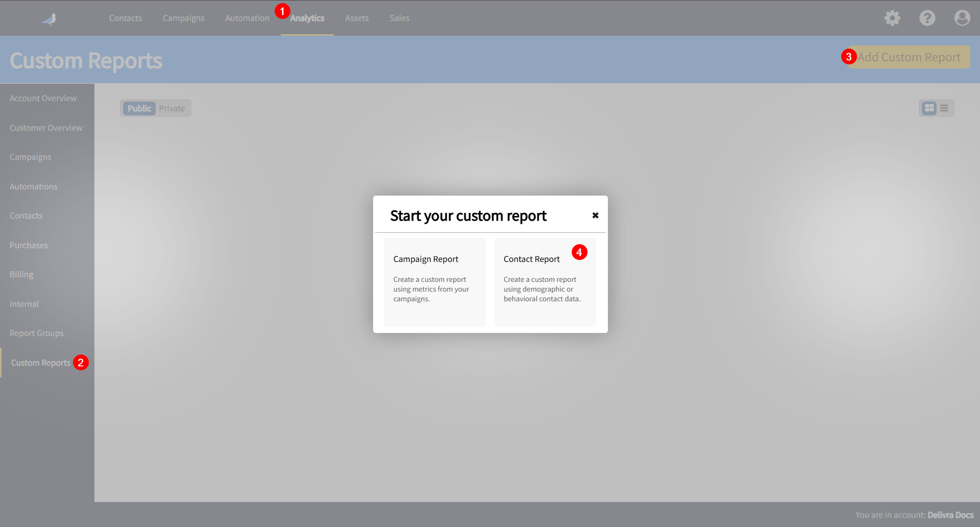The image size is (980, 527).
Task: Switch to grid view icon
Action: coord(929,108)
